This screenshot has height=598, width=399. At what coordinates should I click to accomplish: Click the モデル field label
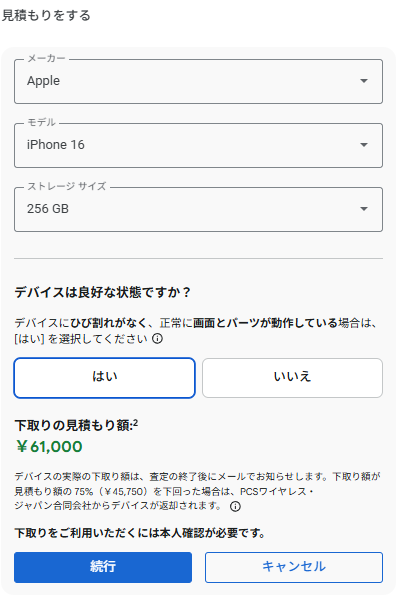click(42, 122)
